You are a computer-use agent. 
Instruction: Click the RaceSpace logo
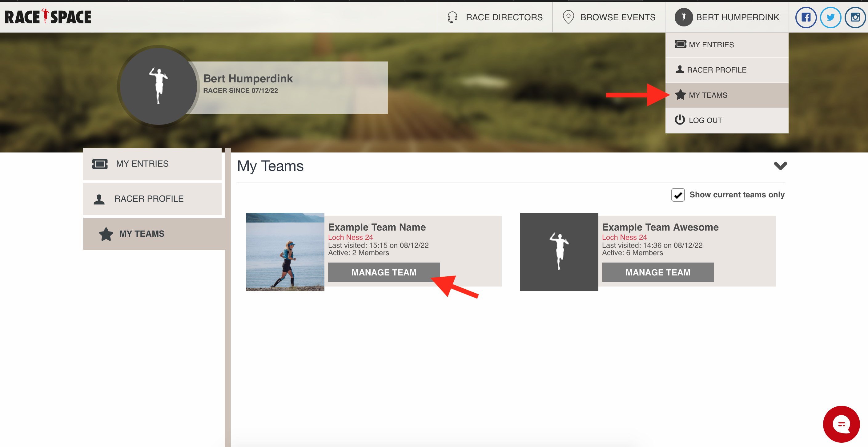click(x=48, y=17)
